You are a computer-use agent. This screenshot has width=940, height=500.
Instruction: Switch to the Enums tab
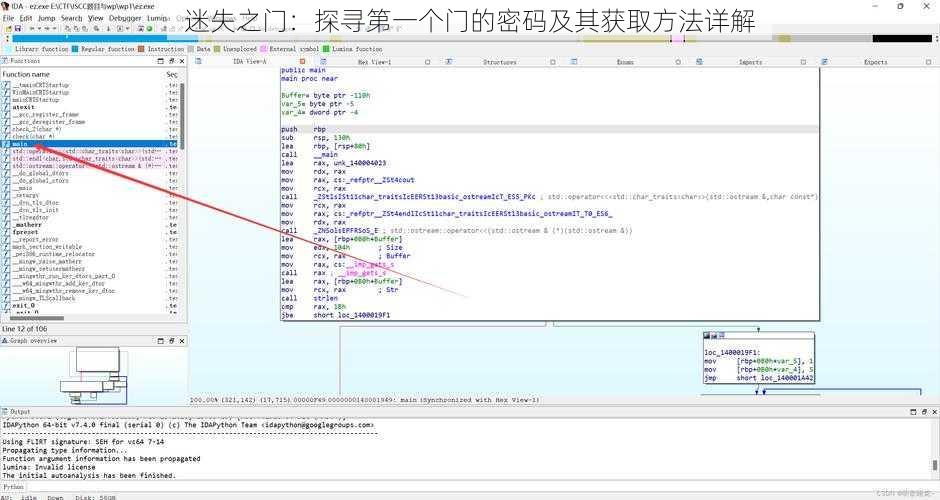(x=625, y=62)
